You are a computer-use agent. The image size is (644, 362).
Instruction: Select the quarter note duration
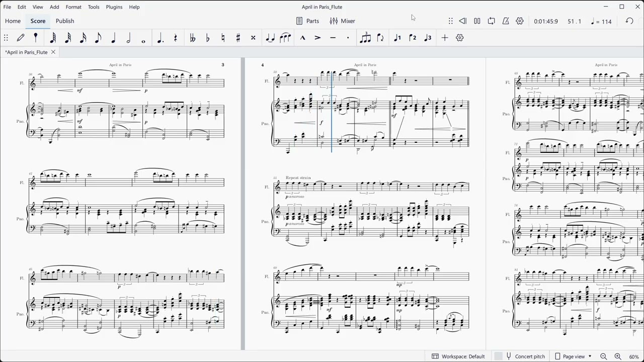(x=113, y=38)
